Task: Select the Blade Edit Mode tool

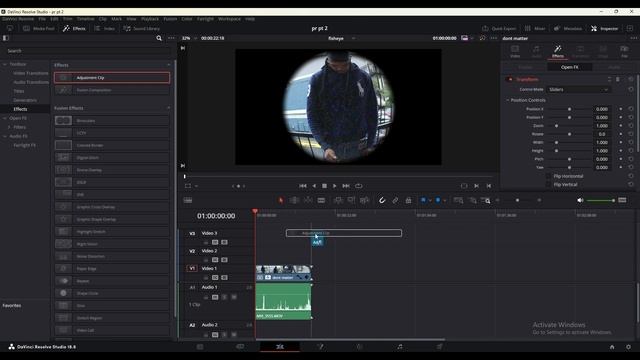Action: pos(321,200)
